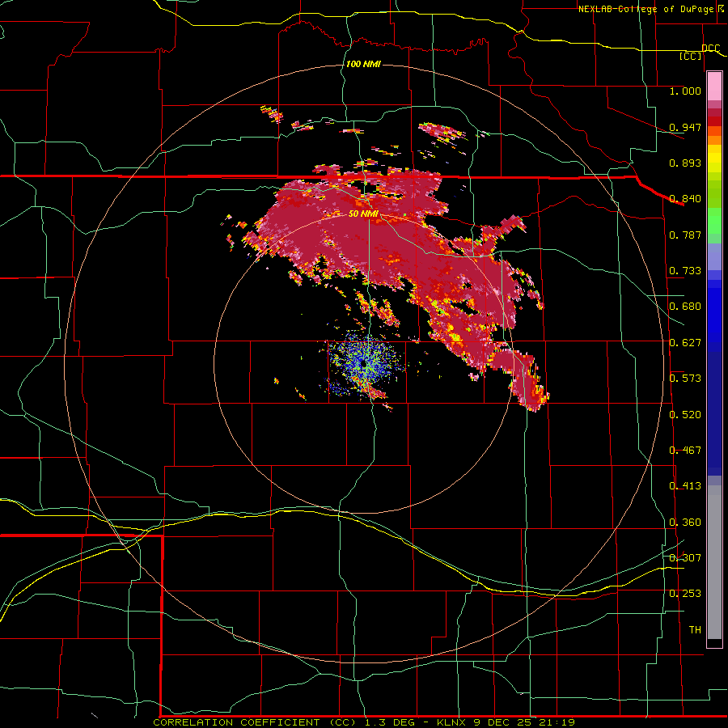
Task: Pick the bright green segment of the color bar
Action: click(x=714, y=221)
